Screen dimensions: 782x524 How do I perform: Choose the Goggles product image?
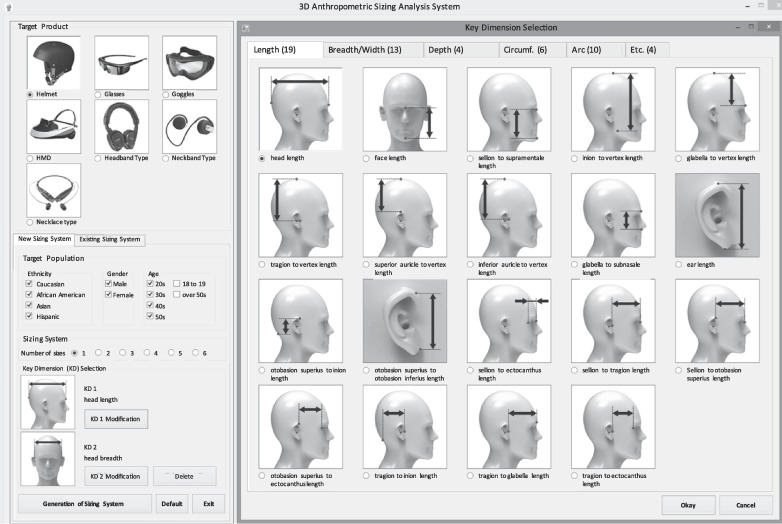click(x=189, y=63)
